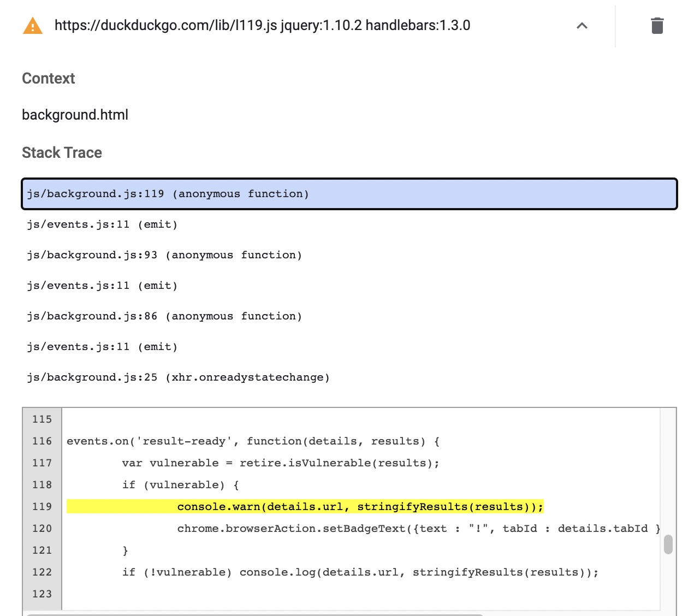The image size is (700, 616).
Task: Delete this vulnerability entry using the trash icon
Action: coord(657,25)
